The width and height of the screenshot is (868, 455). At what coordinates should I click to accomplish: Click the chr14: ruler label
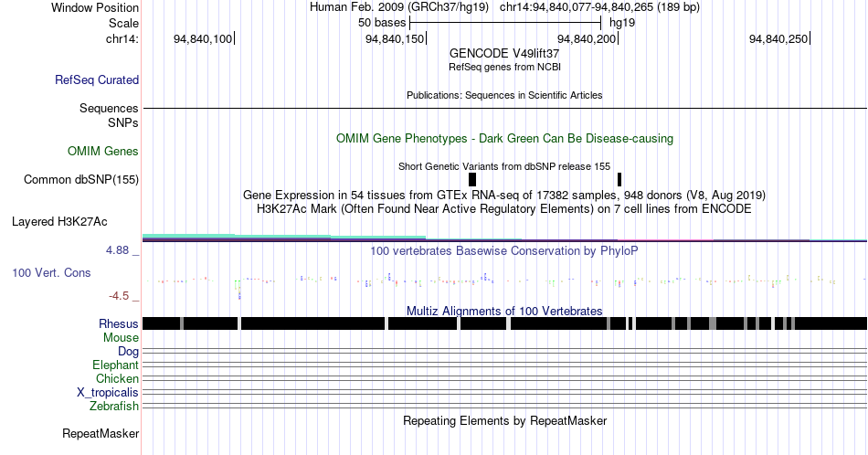(122, 38)
